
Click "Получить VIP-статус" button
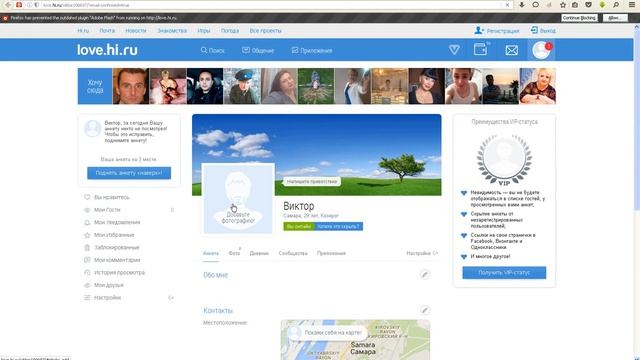504,273
